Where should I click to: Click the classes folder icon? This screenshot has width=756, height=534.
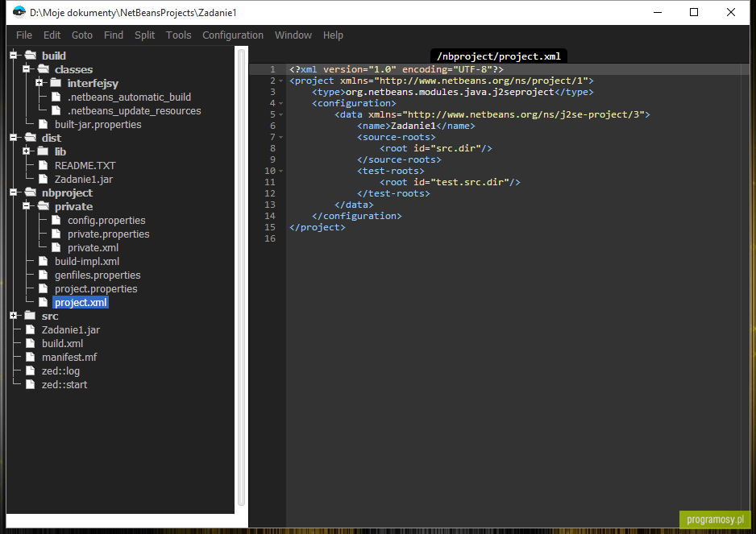pyautogui.click(x=43, y=69)
